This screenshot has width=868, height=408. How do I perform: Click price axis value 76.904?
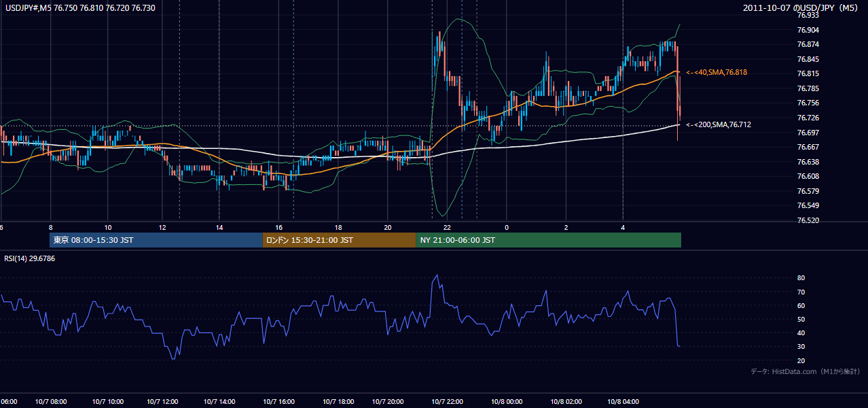808,30
